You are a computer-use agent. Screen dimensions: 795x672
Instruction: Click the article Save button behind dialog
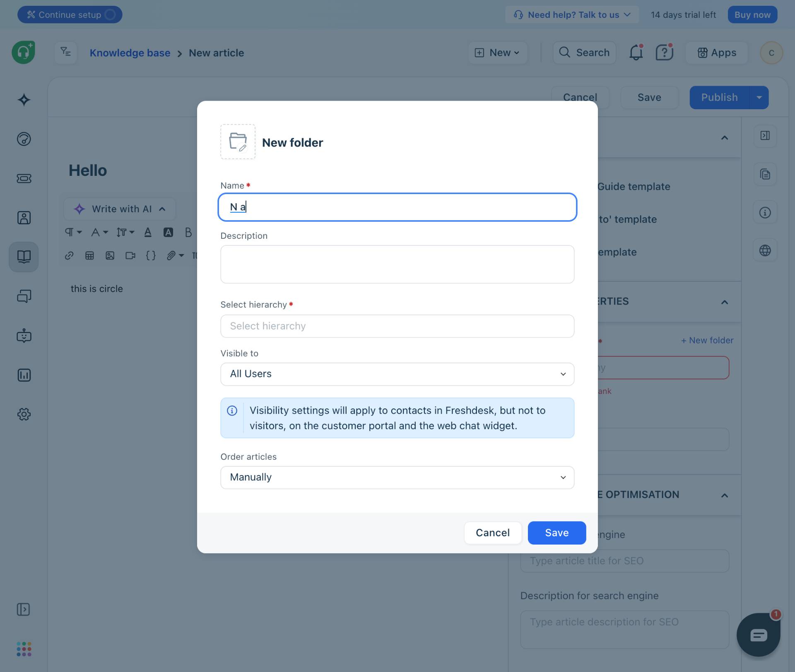pyautogui.click(x=649, y=98)
